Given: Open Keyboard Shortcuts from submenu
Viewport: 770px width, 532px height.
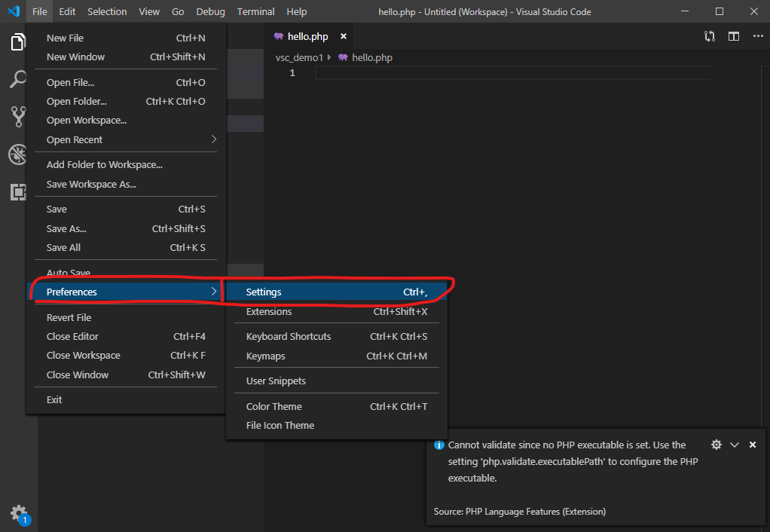Looking at the screenshot, I should (x=336, y=337).
